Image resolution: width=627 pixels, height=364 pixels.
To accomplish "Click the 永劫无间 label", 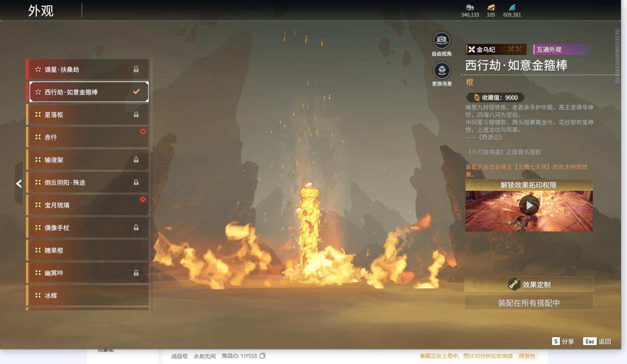I will pyautogui.click(x=204, y=356).
